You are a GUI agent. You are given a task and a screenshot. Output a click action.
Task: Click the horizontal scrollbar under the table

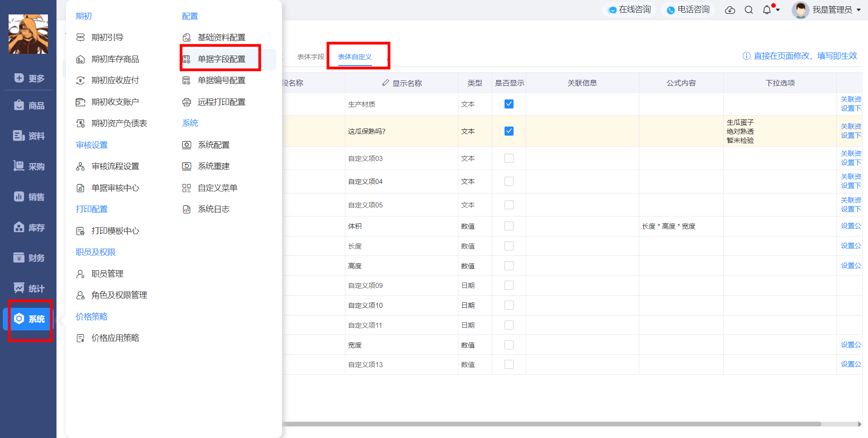tap(552, 424)
